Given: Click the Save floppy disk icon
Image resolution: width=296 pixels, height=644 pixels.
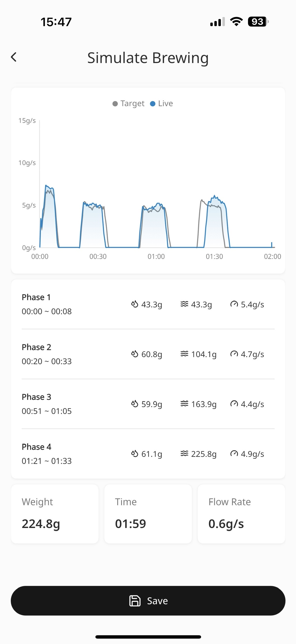Looking at the screenshot, I should pyautogui.click(x=135, y=600).
